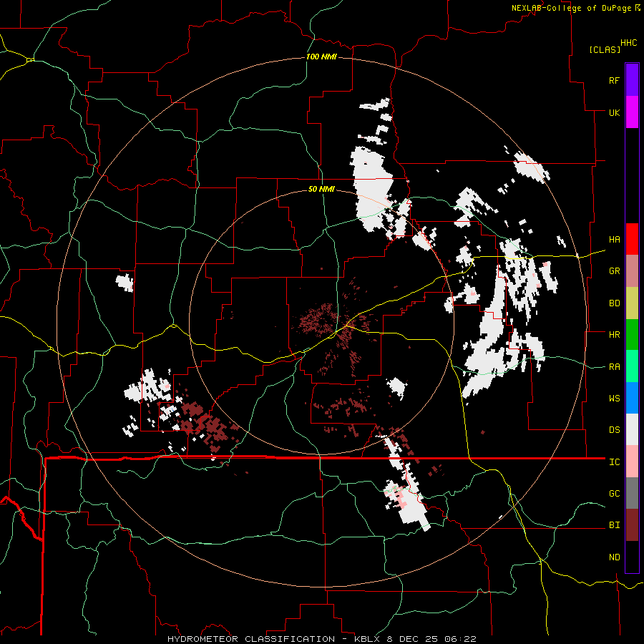Click the red HA legend swatch
Image resolution: width=644 pixels, height=644 pixels.
click(632, 239)
